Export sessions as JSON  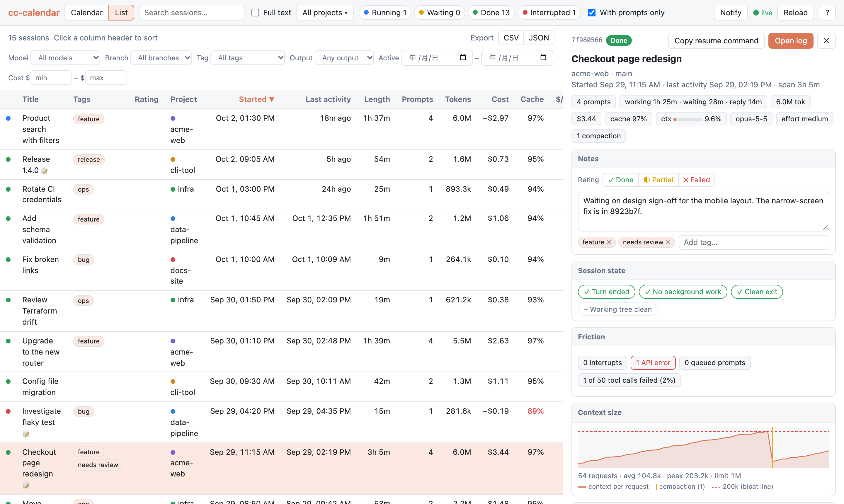(539, 38)
